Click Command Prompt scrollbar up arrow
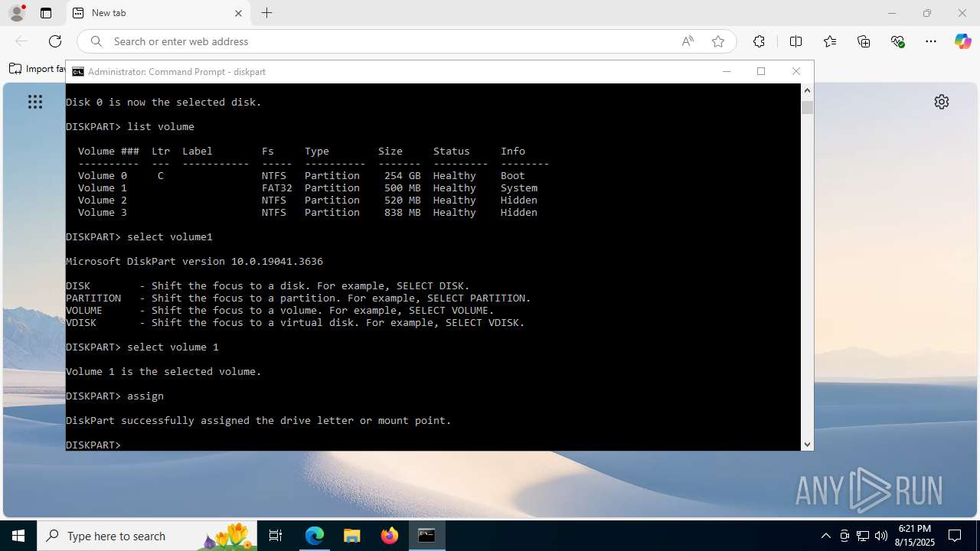The height and width of the screenshot is (551, 980). (x=807, y=90)
